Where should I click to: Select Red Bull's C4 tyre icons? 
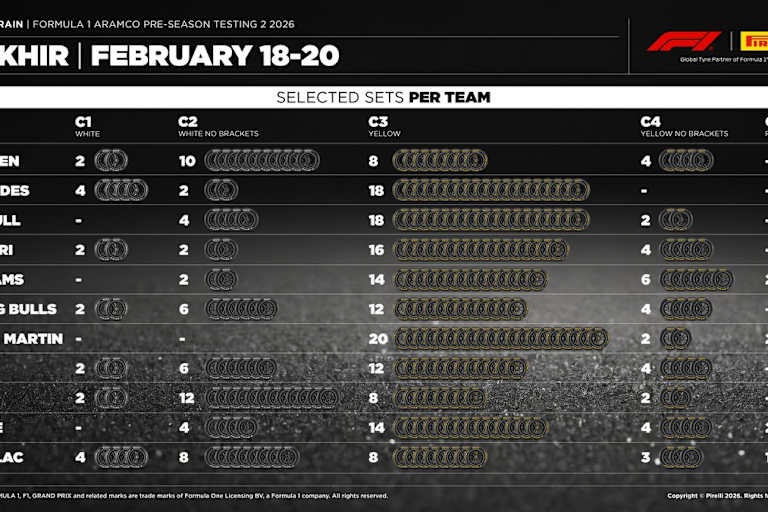click(675, 220)
